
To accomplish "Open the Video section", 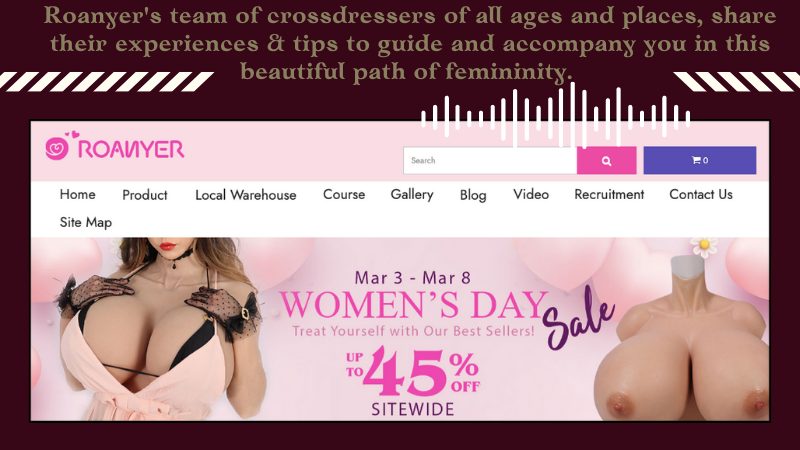I will tap(531, 194).
